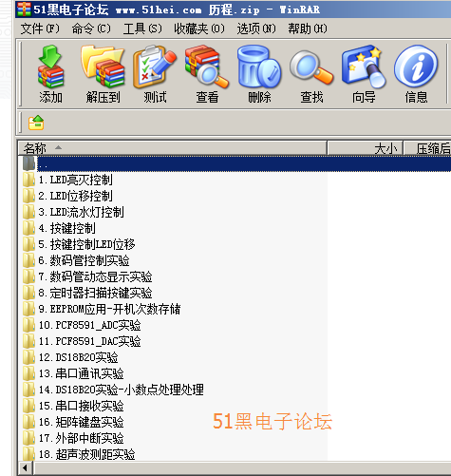Screen dimensions: 451x476
Task: Open the 查看 (View) toolbar icon
Action: [x=207, y=74]
